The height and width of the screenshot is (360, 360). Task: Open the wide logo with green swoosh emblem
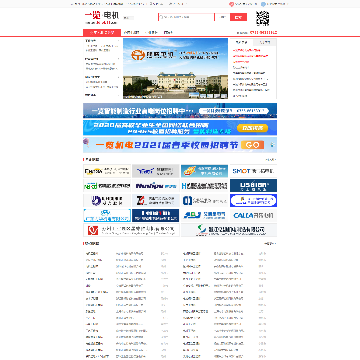pyautogui.click(x=229, y=230)
